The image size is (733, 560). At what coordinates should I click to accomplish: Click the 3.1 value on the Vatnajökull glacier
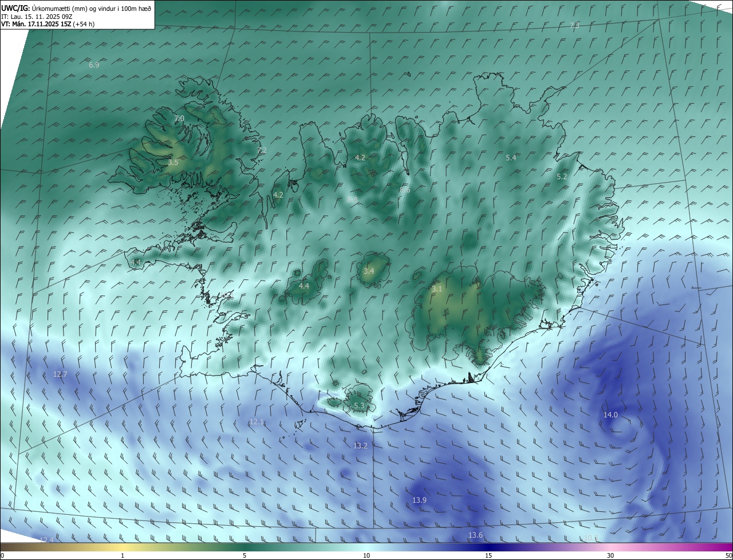[437, 289]
